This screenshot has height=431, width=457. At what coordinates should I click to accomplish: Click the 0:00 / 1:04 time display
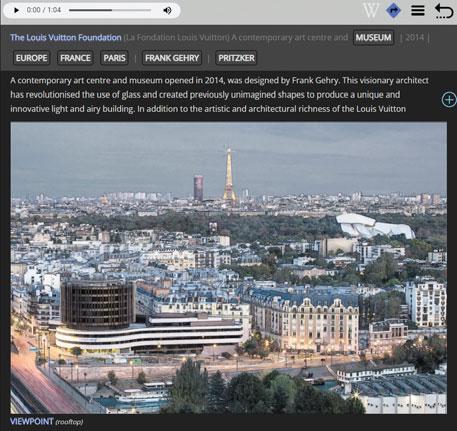click(44, 10)
